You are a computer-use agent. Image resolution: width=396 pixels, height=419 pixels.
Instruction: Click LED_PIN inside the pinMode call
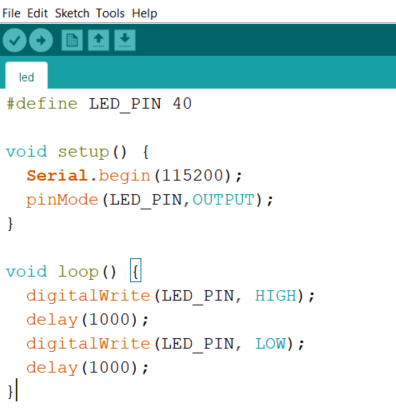(x=145, y=201)
